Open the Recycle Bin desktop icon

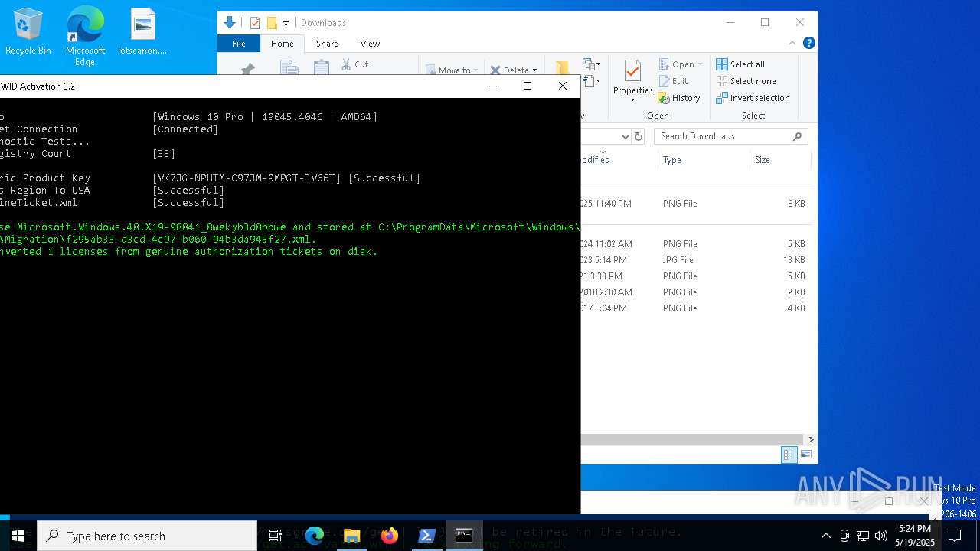[28, 32]
